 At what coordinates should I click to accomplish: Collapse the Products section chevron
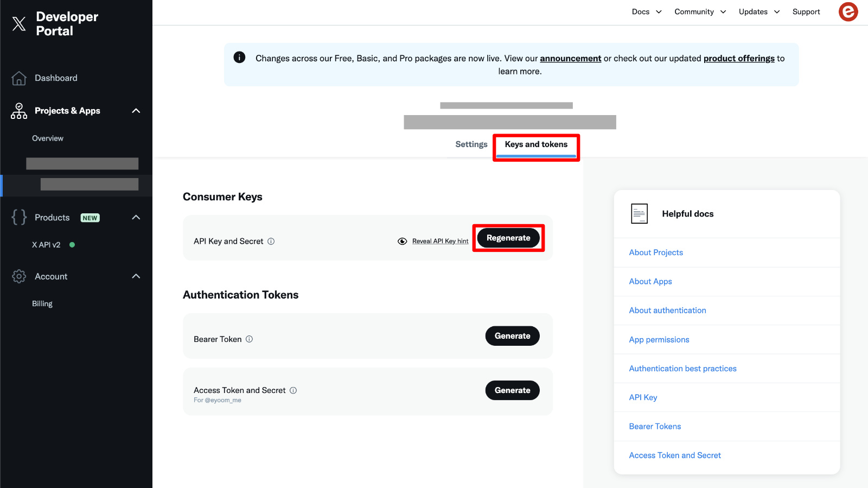click(136, 217)
